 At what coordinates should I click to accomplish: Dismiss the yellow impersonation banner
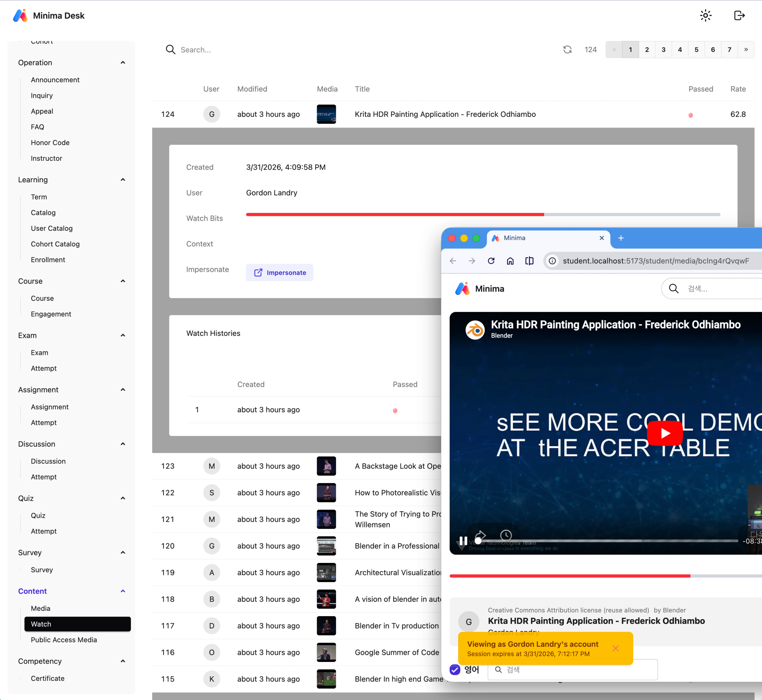tap(615, 648)
